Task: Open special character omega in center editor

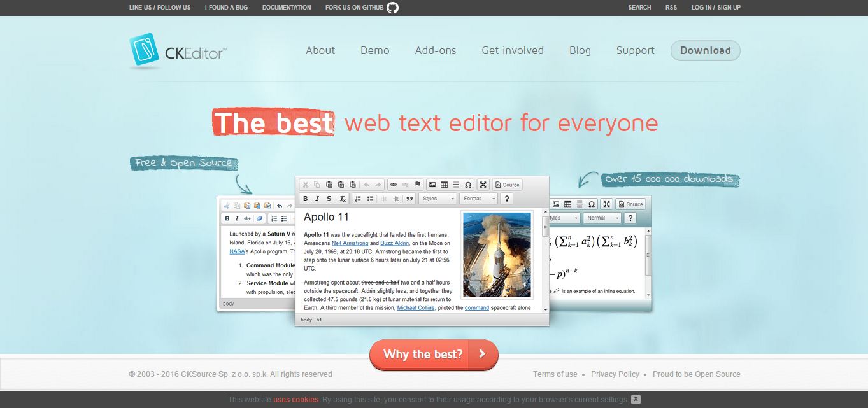Action: (x=468, y=185)
